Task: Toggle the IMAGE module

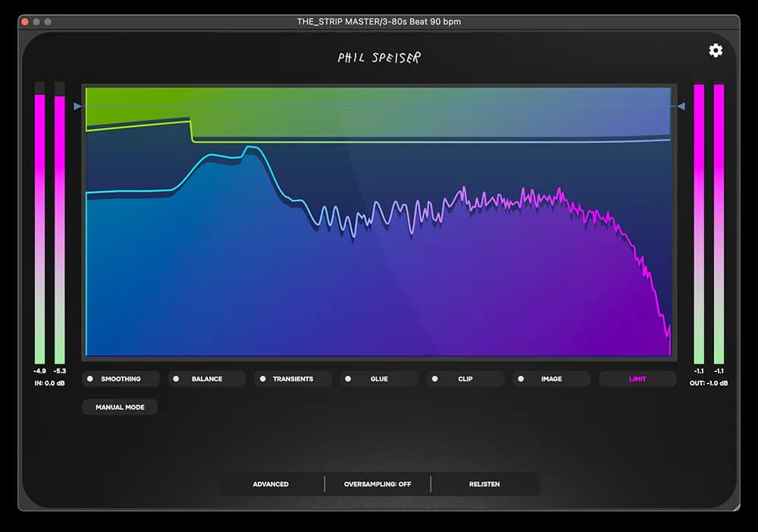Action: pos(551,379)
